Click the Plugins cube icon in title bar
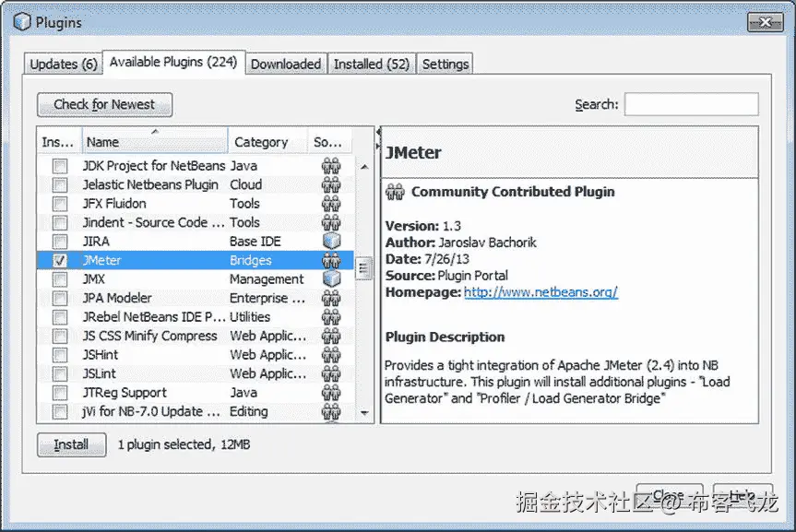Viewport: 796px width, 532px height. [20, 20]
